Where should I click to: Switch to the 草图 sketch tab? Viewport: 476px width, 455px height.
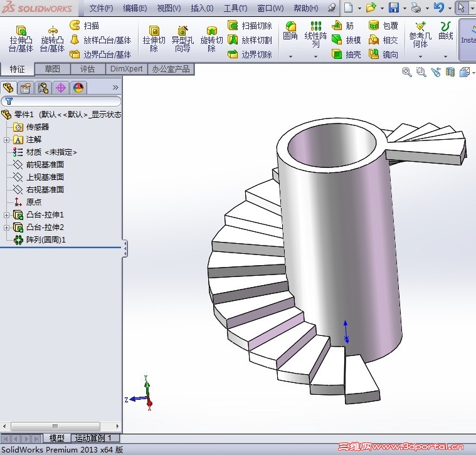[x=53, y=69]
